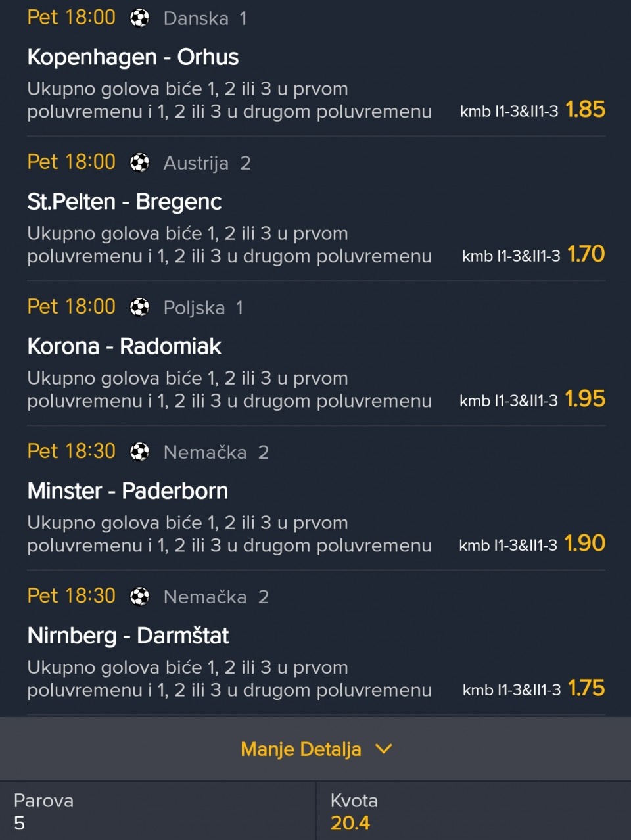This screenshot has width=631, height=840.
Task: Click the soccer ball icon in the Nirnberg match row
Action: tap(139, 596)
